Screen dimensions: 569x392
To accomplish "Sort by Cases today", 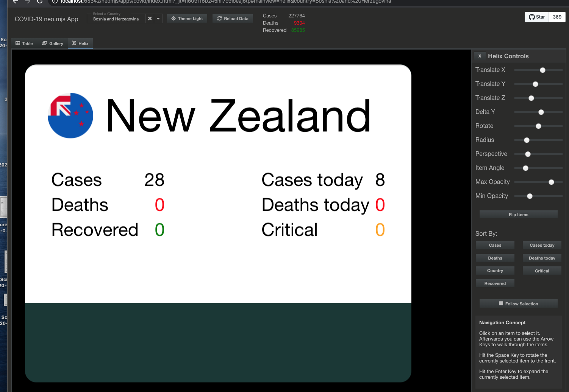I will pyautogui.click(x=542, y=245).
